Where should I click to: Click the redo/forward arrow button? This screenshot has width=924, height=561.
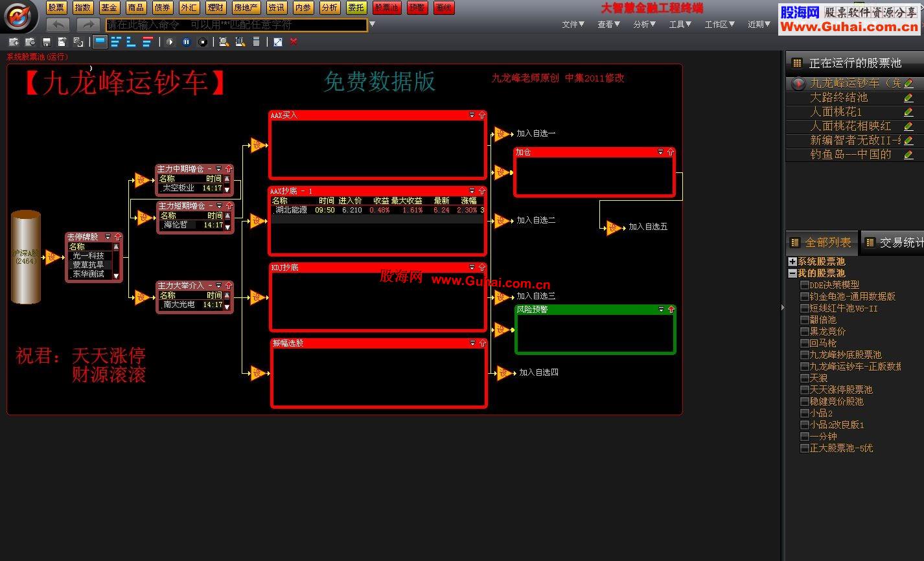(88, 25)
